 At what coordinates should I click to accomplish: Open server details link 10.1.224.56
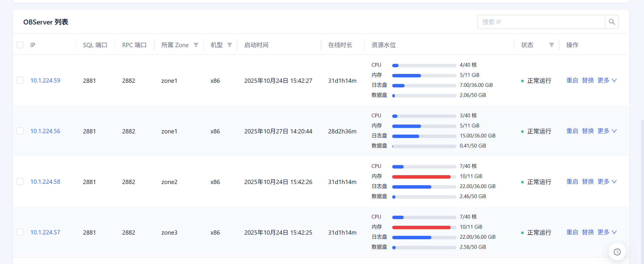point(45,131)
